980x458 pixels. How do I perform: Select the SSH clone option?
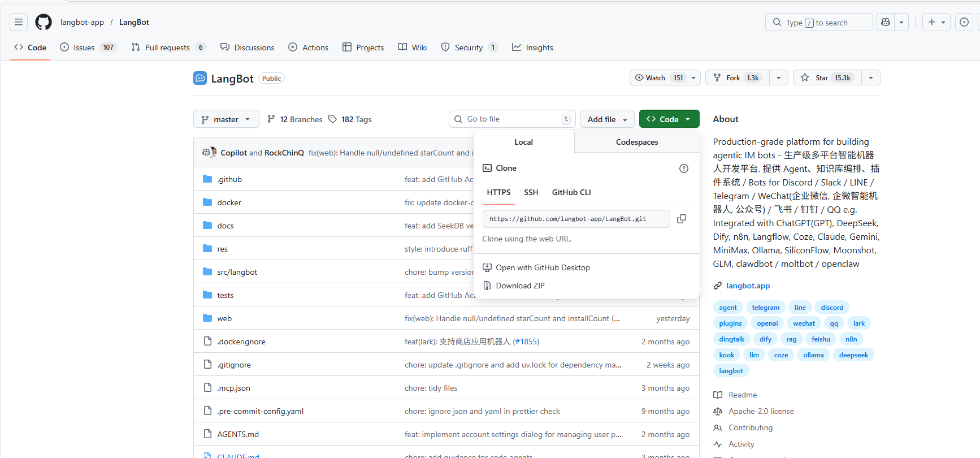(531, 192)
